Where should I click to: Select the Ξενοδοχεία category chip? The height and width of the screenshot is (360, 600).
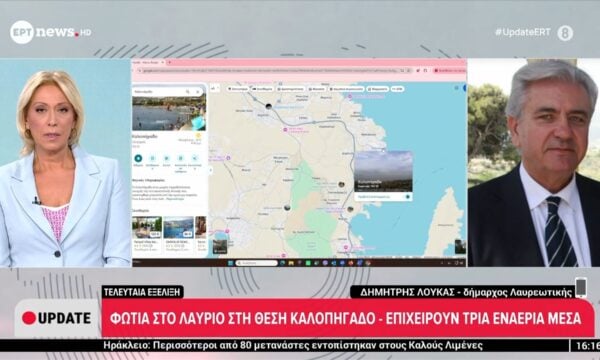(x=262, y=89)
